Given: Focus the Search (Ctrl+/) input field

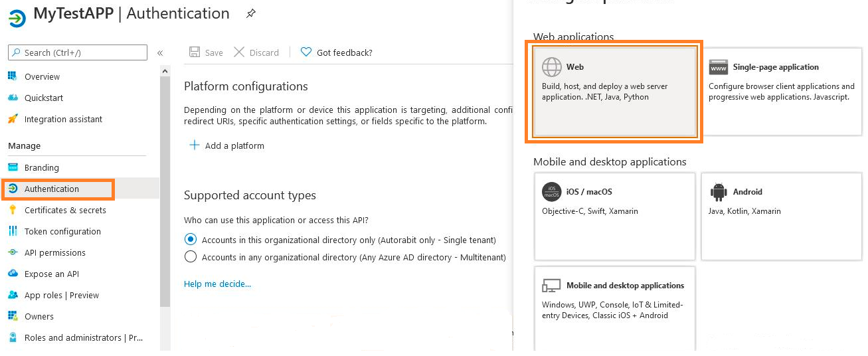Looking at the screenshot, I should [78, 52].
